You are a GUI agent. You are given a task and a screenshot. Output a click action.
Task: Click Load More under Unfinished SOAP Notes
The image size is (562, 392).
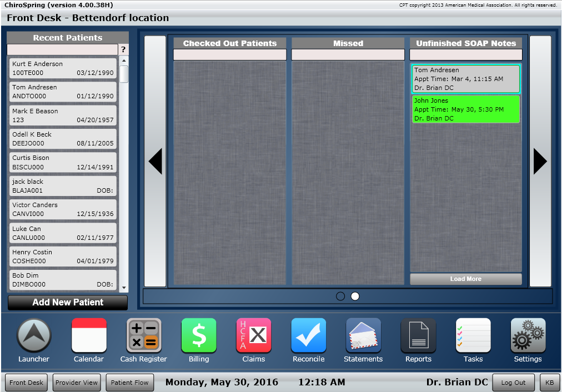(466, 279)
